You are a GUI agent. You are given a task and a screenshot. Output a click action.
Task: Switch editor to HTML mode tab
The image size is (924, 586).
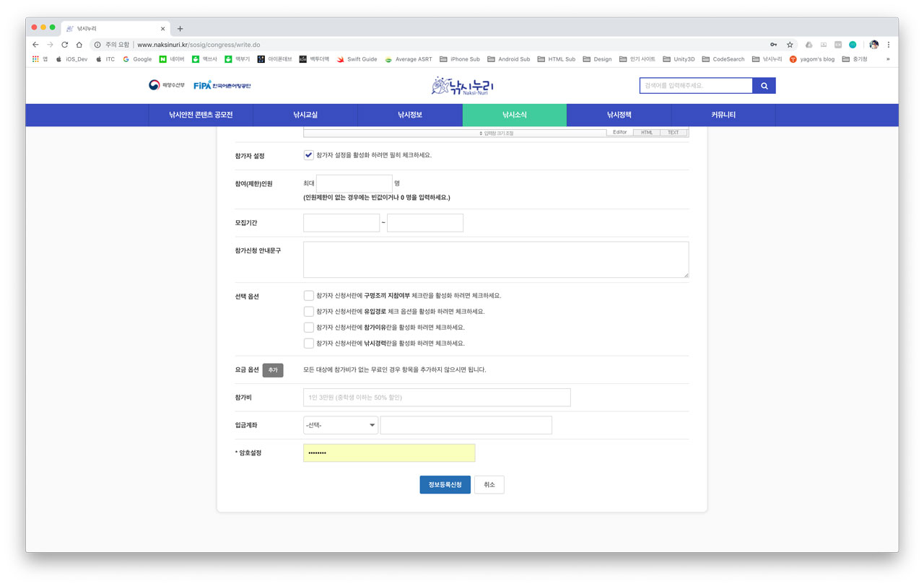pyautogui.click(x=647, y=133)
